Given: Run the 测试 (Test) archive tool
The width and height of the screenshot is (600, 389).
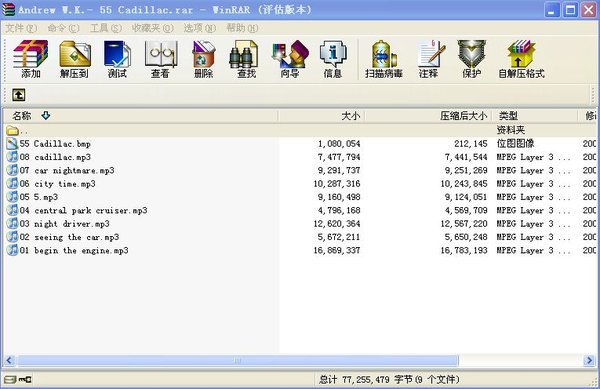Looking at the screenshot, I should pyautogui.click(x=117, y=59).
